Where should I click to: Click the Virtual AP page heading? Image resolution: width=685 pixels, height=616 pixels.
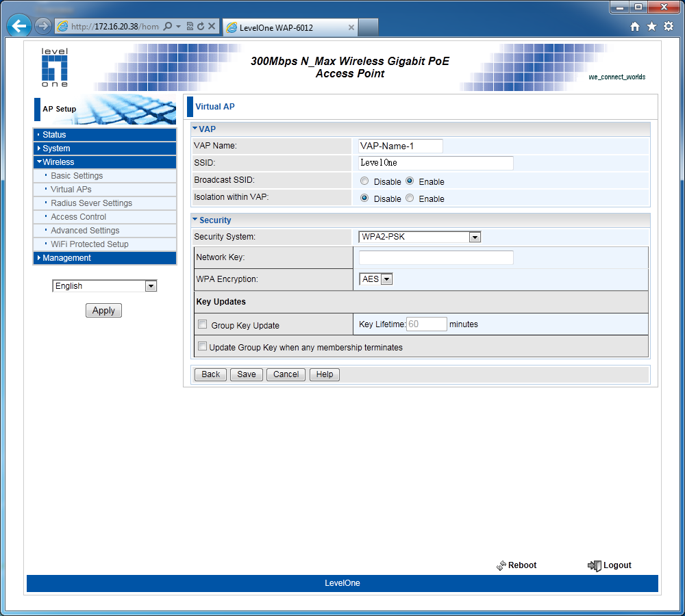pos(215,107)
